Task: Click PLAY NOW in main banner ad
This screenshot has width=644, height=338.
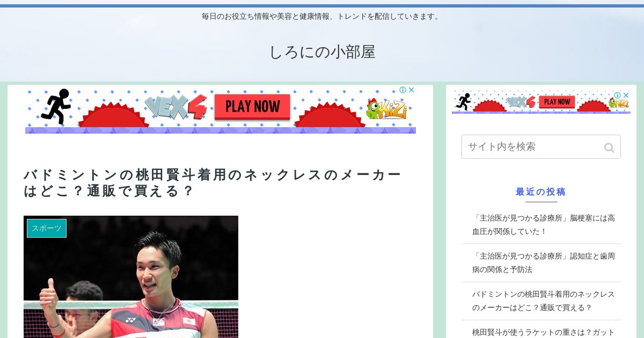Action: [252, 106]
